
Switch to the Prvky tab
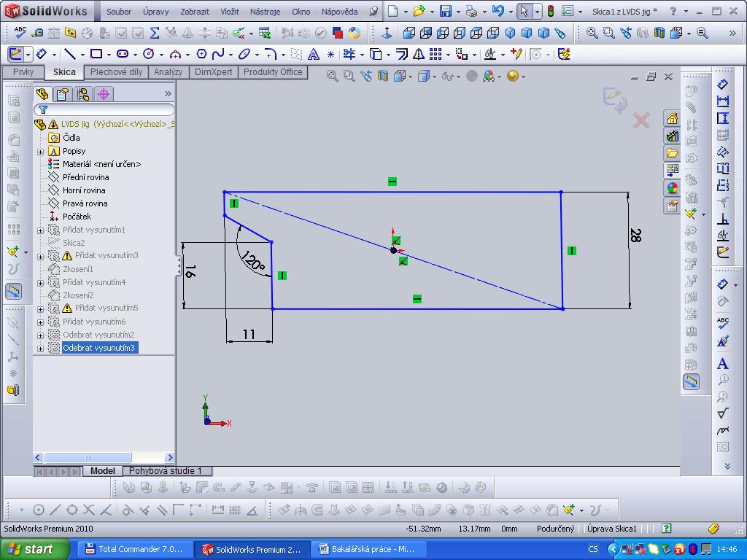pyautogui.click(x=23, y=72)
